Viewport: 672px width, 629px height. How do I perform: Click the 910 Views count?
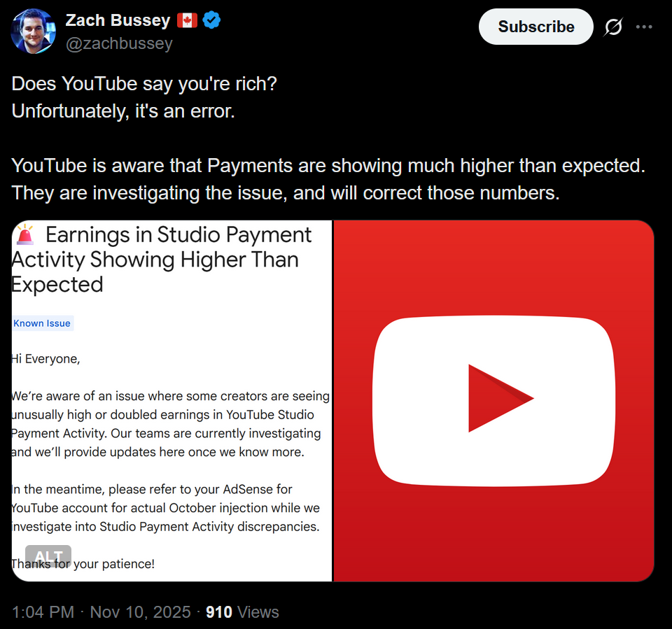click(242, 612)
